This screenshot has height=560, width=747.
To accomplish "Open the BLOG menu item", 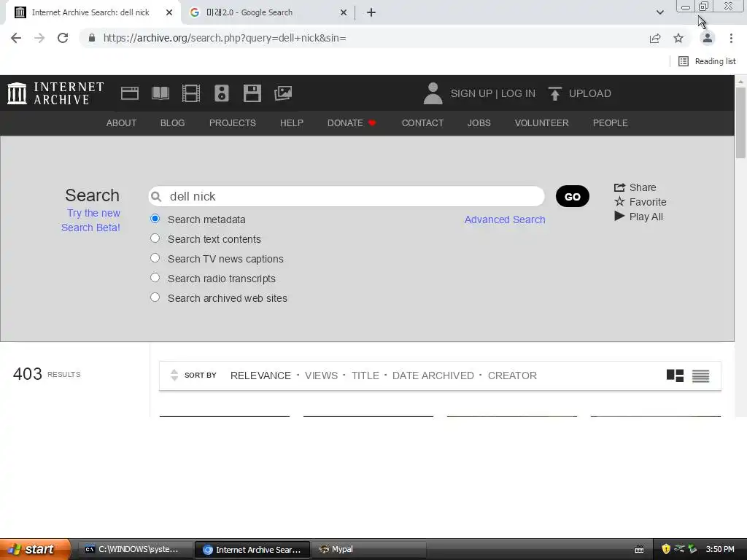I will (172, 122).
